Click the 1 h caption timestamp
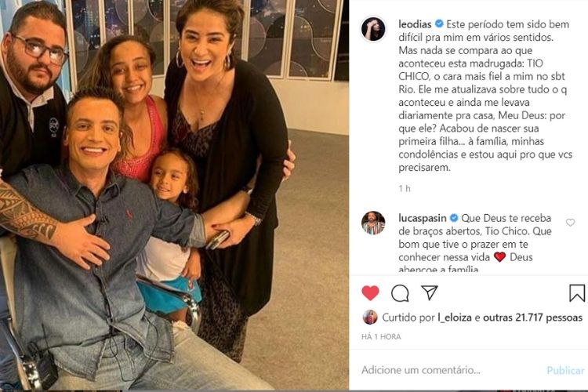Screen dimensions: 588x392 tap(405, 188)
